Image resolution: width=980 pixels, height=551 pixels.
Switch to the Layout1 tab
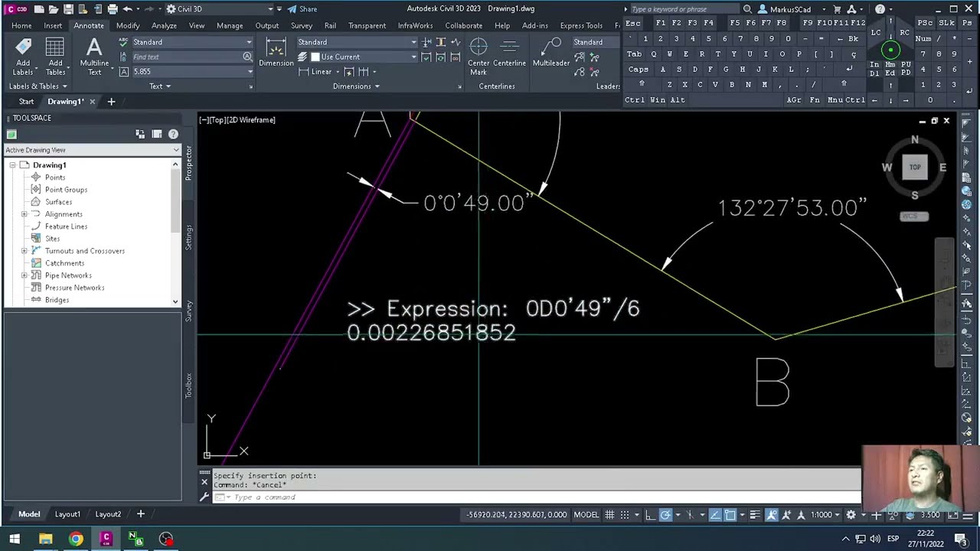pos(67,514)
